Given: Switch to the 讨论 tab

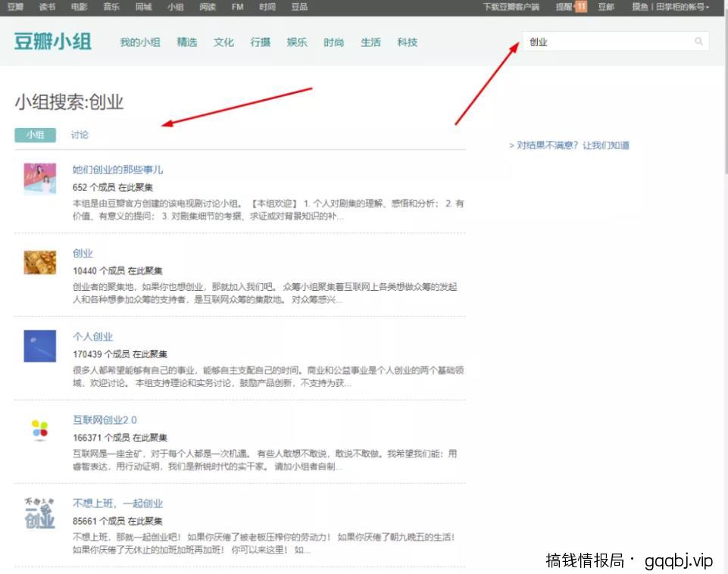Looking at the screenshot, I should tap(79, 134).
